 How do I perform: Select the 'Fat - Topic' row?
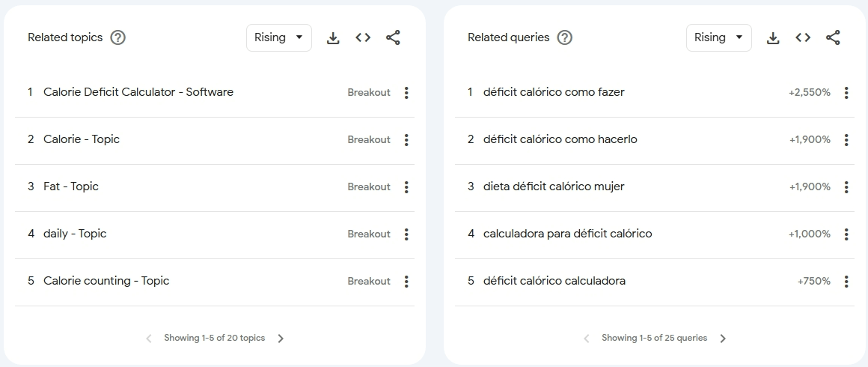point(71,186)
